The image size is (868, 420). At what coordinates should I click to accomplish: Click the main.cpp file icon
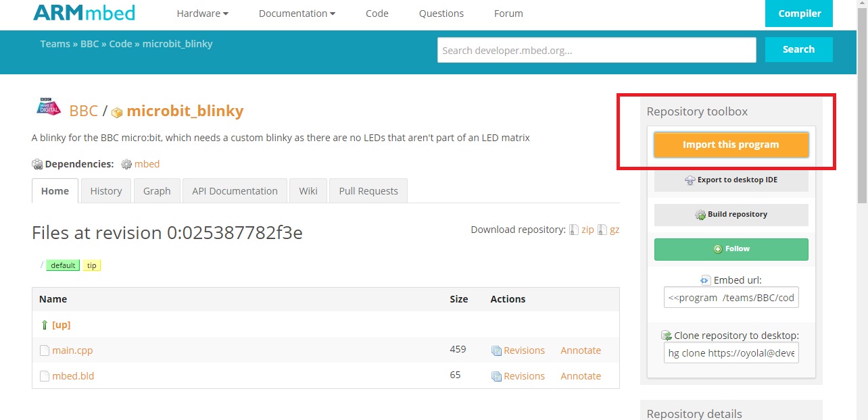tap(45, 350)
